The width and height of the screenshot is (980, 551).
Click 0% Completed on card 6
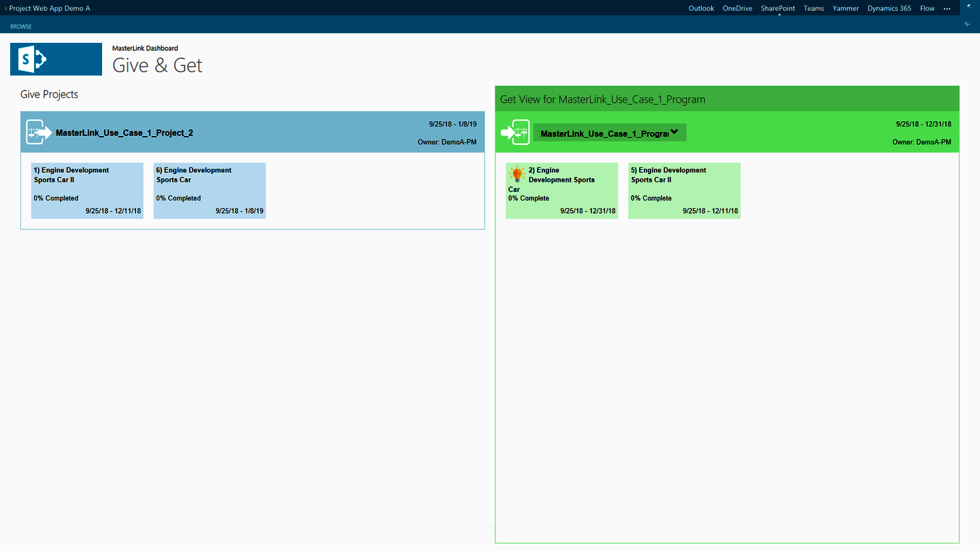coord(178,199)
